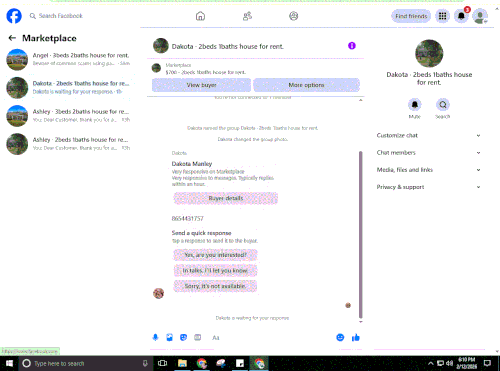Click the taskbar volume icon
The width and height of the screenshot is (500, 371).
[449, 363]
